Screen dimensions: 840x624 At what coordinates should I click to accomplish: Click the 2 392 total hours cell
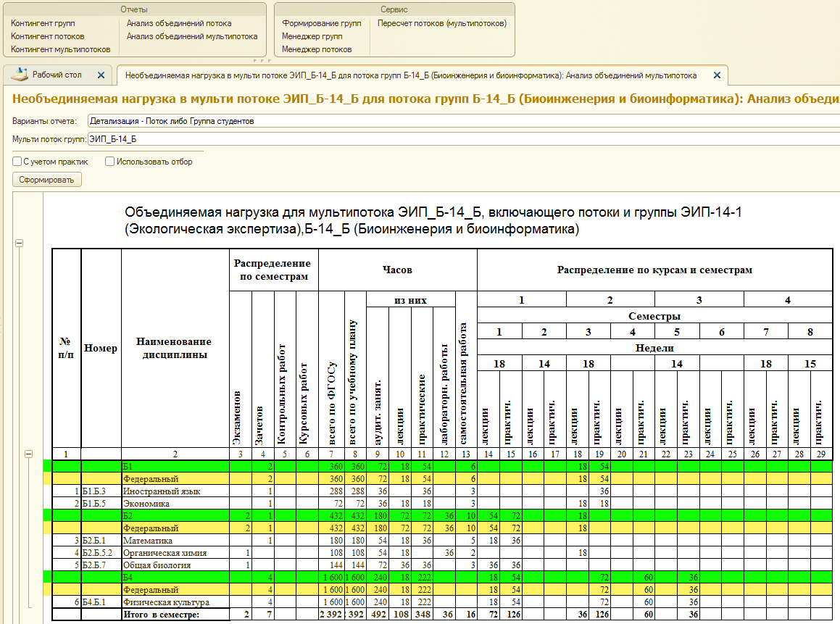(x=331, y=615)
